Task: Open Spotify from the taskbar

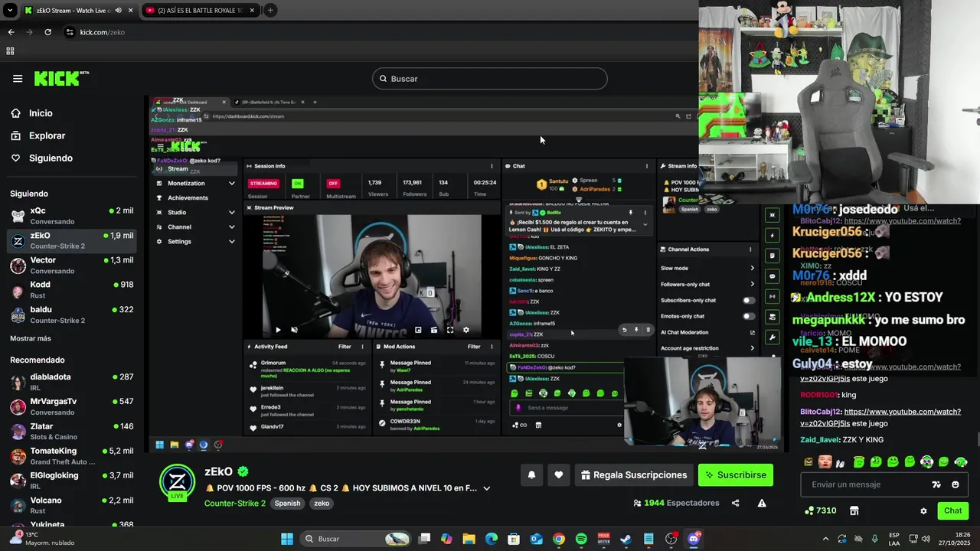Action: click(581, 539)
